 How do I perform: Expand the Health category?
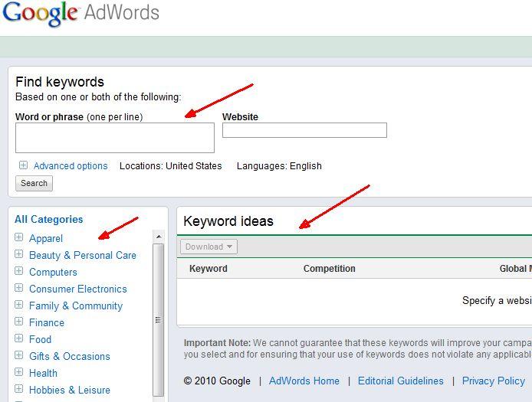(x=19, y=372)
